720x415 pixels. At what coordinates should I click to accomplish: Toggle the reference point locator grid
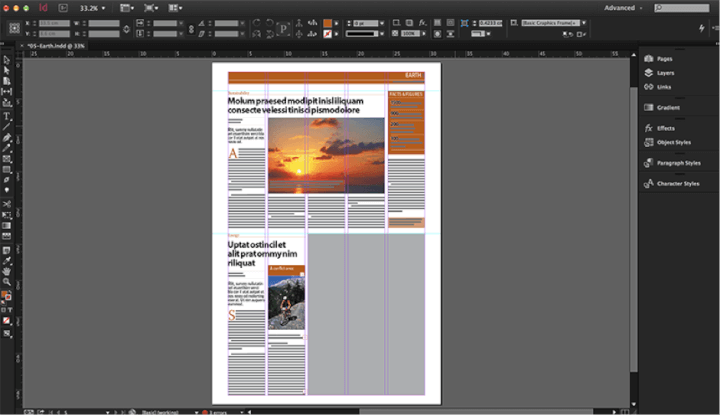coord(15,27)
